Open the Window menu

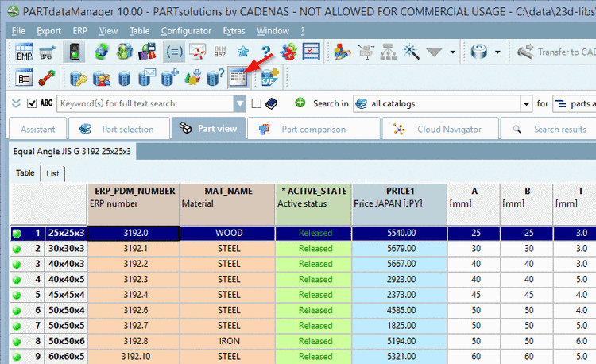273,31
